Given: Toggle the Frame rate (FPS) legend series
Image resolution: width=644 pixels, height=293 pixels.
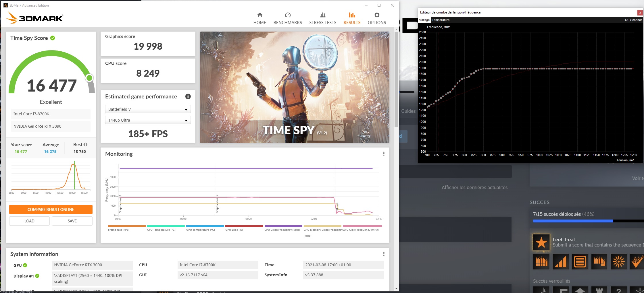Looking at the screenshot, I should [119, 230].
